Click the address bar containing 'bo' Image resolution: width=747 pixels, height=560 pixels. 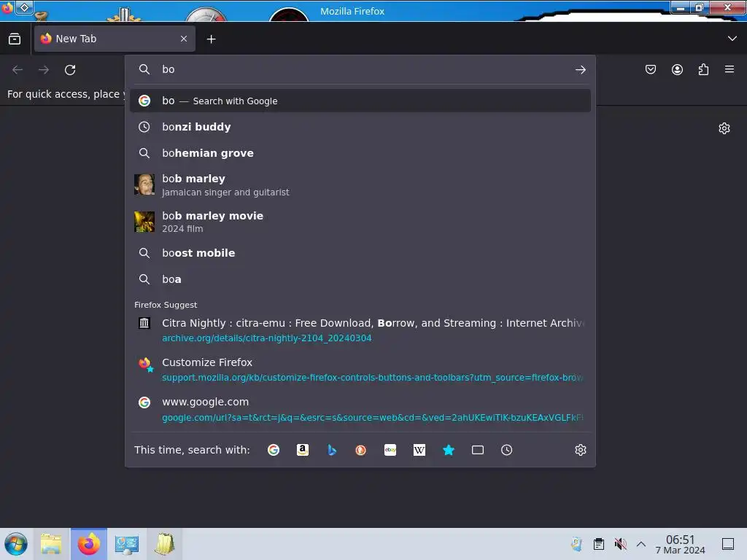(x=360, y=69)
